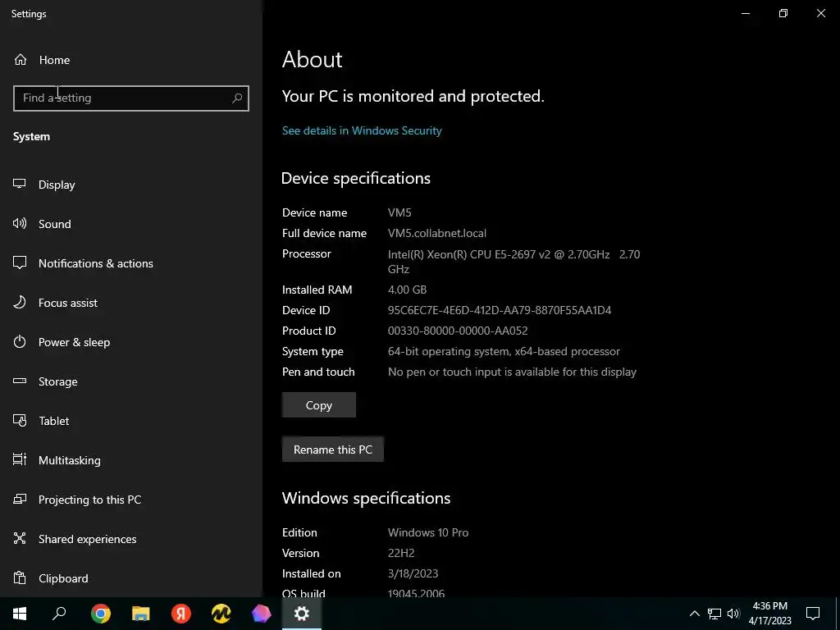This screenshot has width=840, height=630.
Task: Open Sound settings page
Action: tap(131, 224)
